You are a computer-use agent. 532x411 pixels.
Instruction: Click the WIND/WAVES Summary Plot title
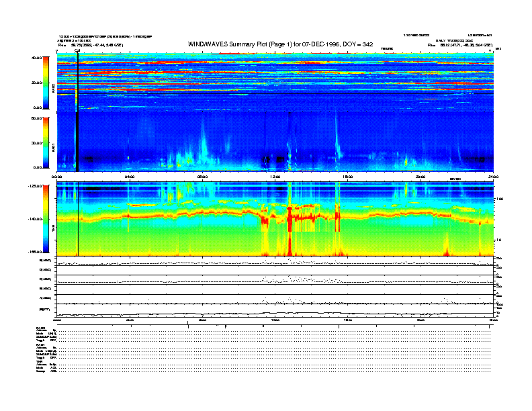pyautogui.click(x=280, y=44)
